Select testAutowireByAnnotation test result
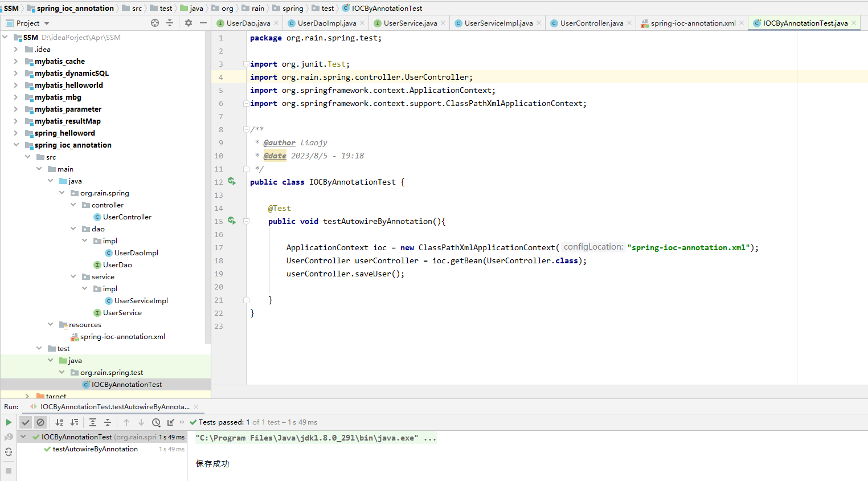This screenshot has height=481, width=868. (95, 449)
